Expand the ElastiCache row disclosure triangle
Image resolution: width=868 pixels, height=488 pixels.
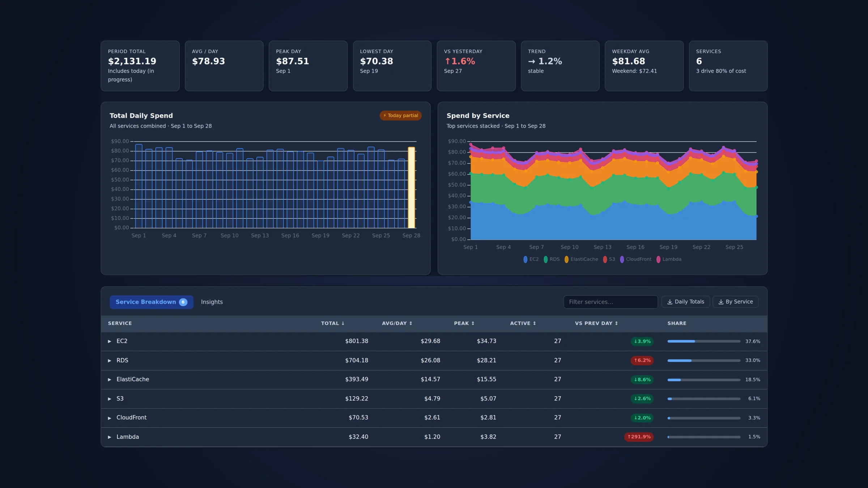(110, 380)
